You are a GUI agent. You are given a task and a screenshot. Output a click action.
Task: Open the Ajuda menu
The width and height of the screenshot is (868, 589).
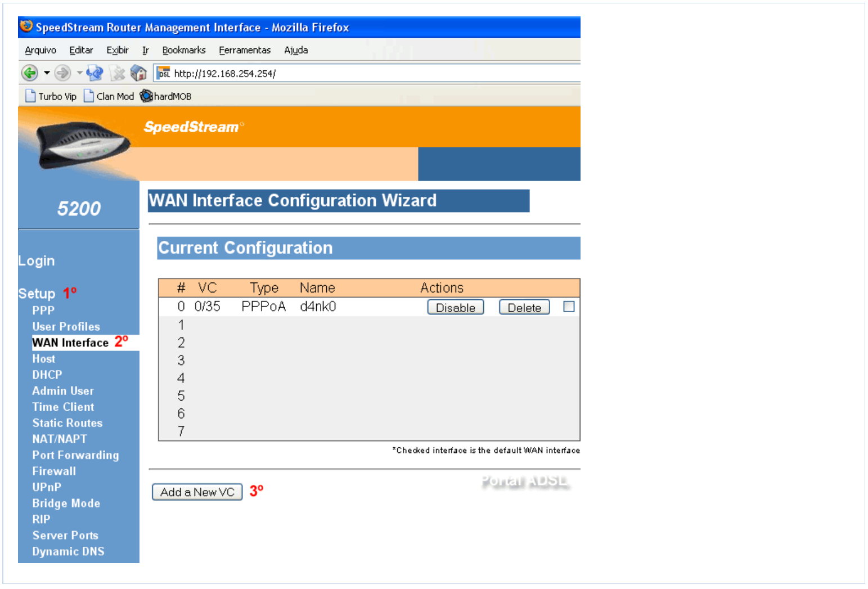coord(296,50)
